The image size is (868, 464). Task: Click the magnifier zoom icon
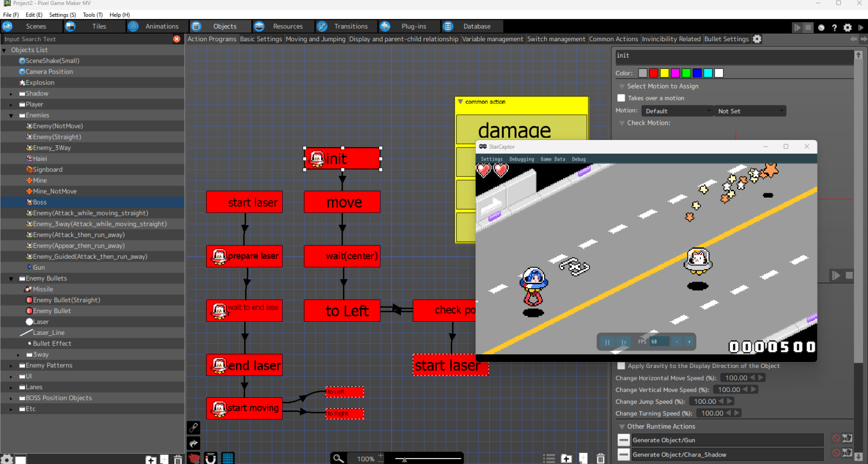pyautogui.click(x=339, y=459)
